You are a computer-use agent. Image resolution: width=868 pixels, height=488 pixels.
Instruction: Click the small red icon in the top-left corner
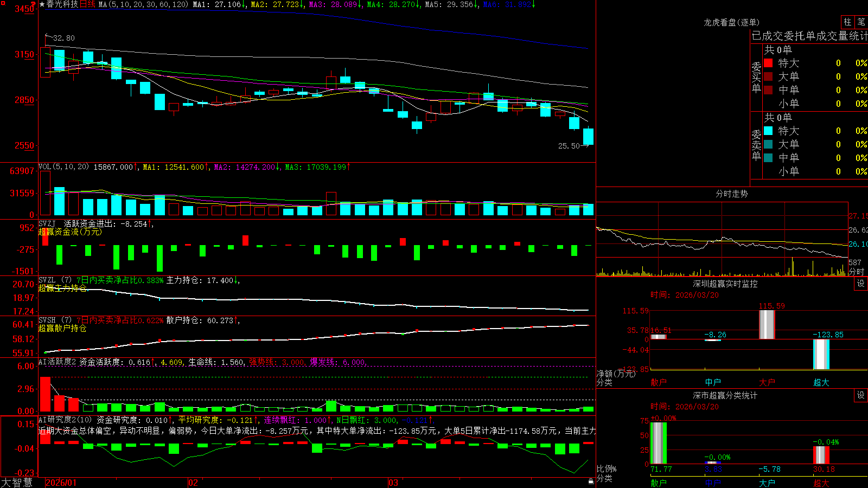2,2
